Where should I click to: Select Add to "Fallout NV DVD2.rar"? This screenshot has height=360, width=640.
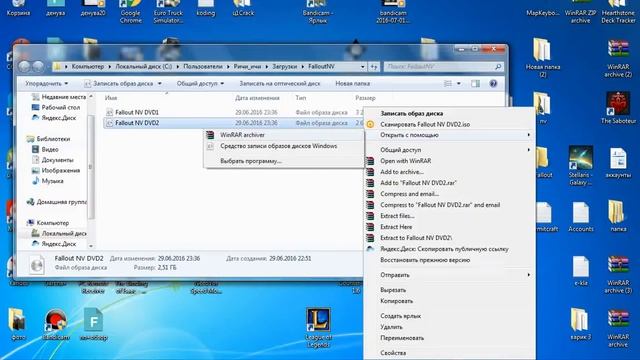(418, 183)
